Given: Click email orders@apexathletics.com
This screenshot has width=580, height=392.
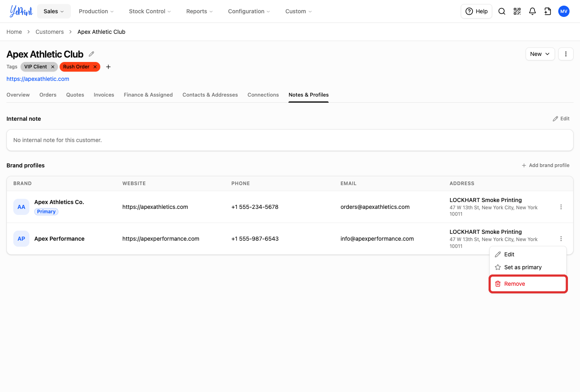Looking at the screenshot, I should click(x=375, y=207).
